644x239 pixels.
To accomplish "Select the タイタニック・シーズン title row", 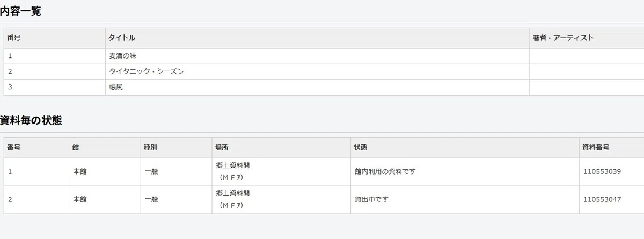I will coord(324,71).
